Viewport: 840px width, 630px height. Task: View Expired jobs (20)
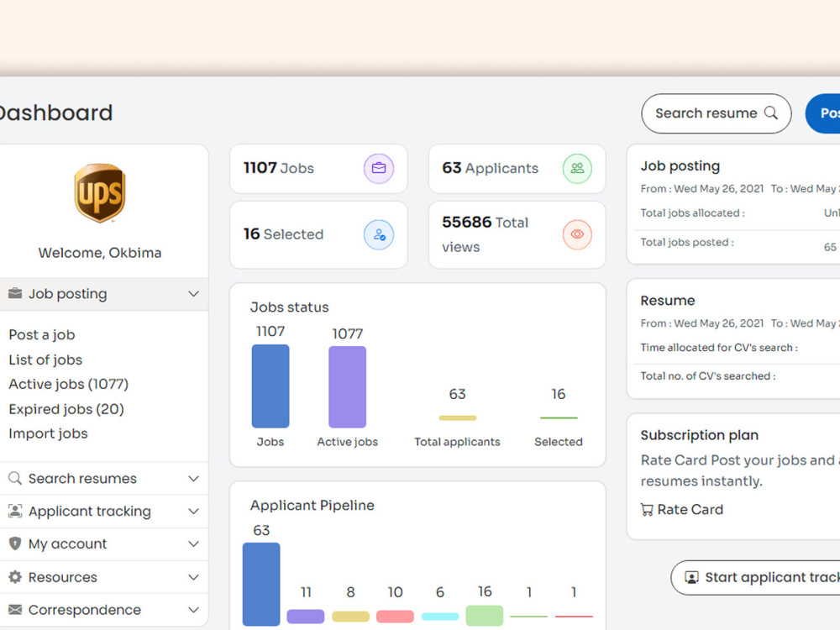tap(66, 409)
